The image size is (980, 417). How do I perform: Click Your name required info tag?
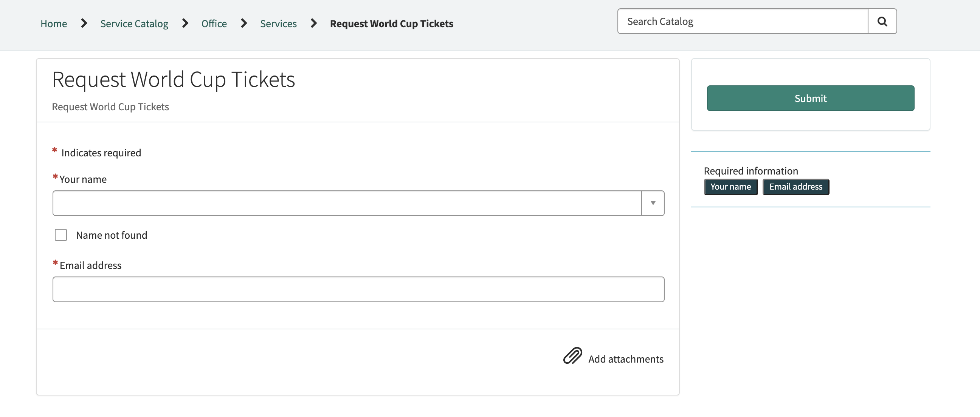[x=730, y=187]
